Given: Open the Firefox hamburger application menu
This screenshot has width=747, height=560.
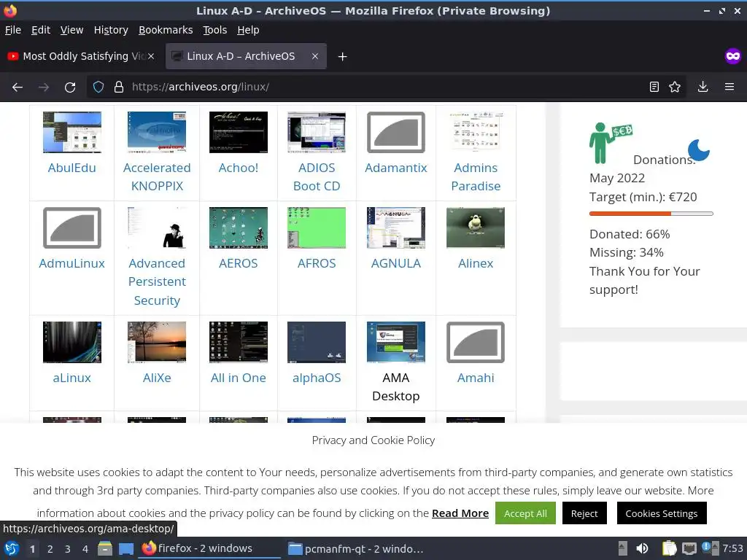Looking at the screenshot, I should pos(729,87).
